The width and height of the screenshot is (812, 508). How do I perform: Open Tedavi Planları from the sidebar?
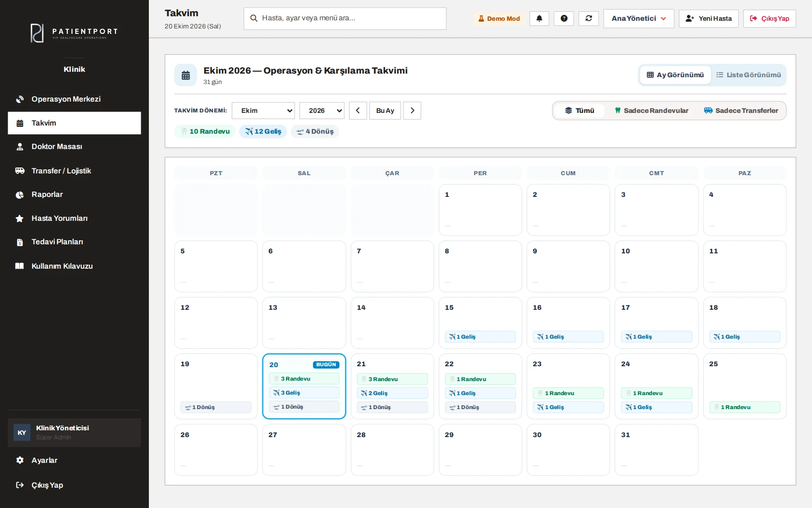[74, 242]
